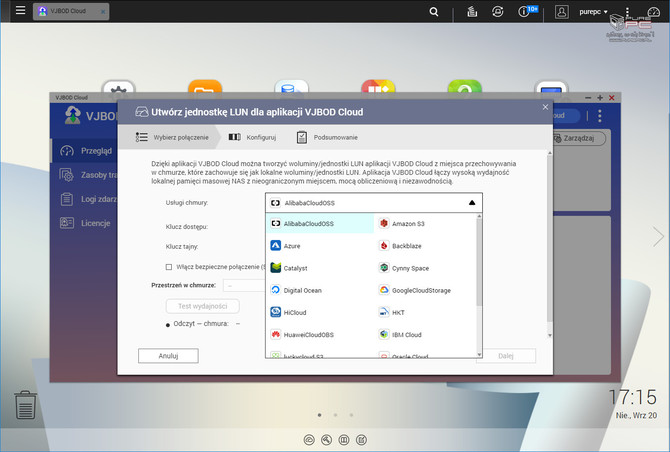Viewport: 670px width, 452px height.
Task: Click the Anuluj button
Action: coord(168,355)
